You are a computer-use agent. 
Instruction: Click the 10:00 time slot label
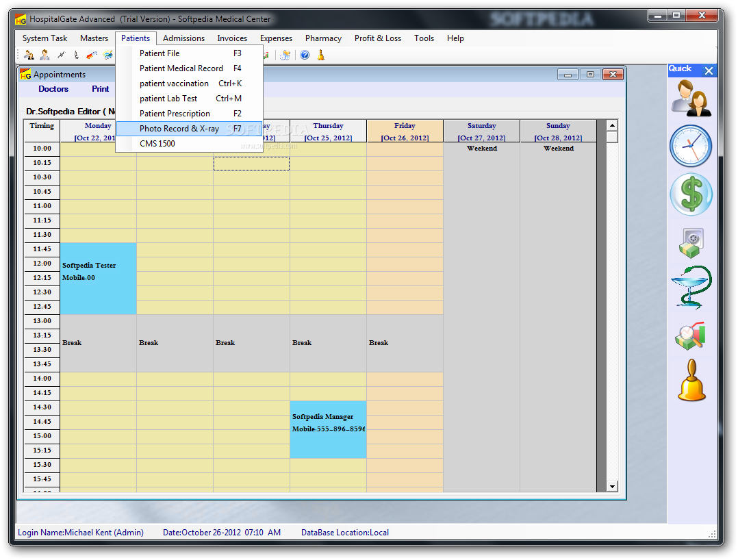coord(42,149)
